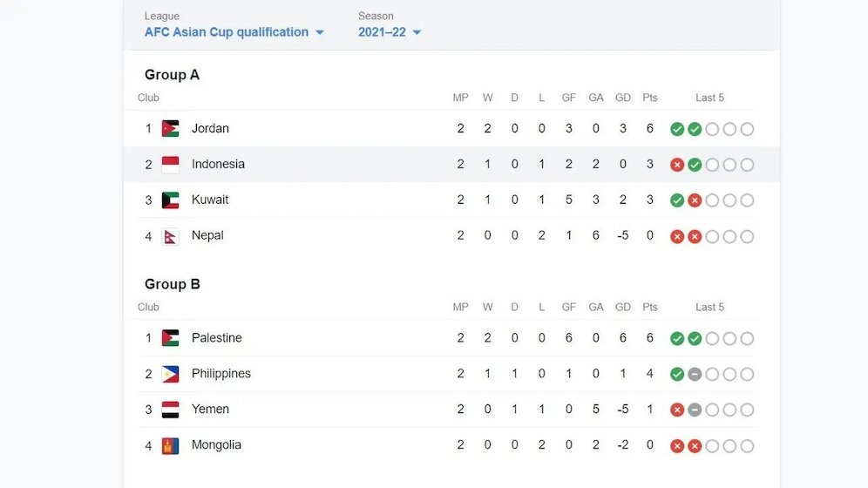This screenshot has width=868, height=488.
Task: Click the dropdown arrow next to 2021–22
Action: (x=417, y=32)
